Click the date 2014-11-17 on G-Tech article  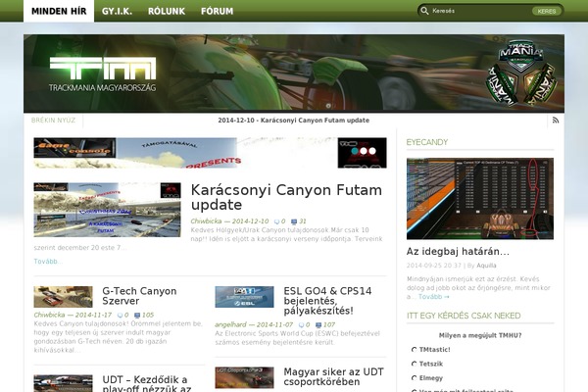[x=93, y=316]
